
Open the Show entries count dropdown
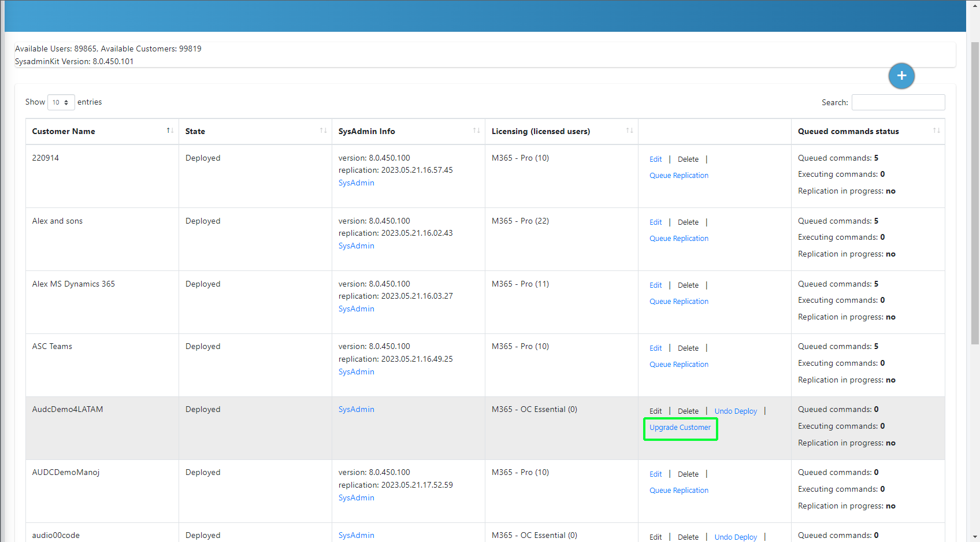point(61,102)
